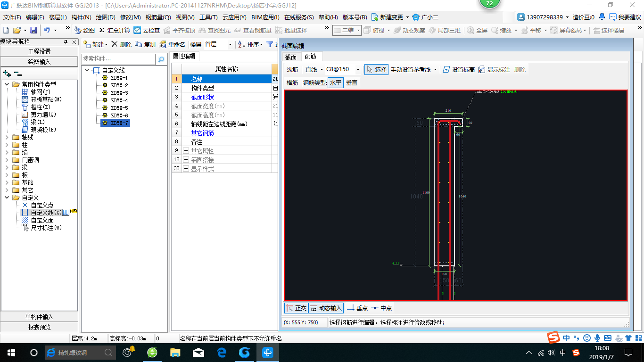Toggle 动态输入 dynamic input

pos(326,308)
